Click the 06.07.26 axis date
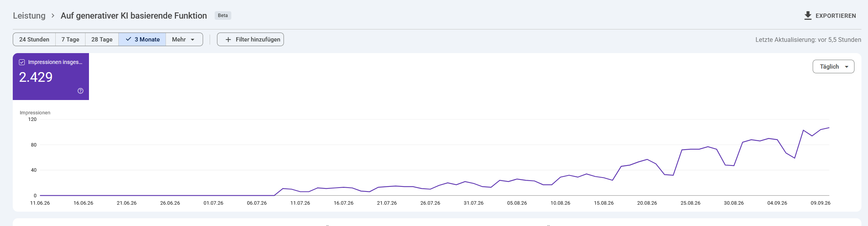The width and height of the screenshot is (868, 226). pyautogui.click(x=257, y=203)
